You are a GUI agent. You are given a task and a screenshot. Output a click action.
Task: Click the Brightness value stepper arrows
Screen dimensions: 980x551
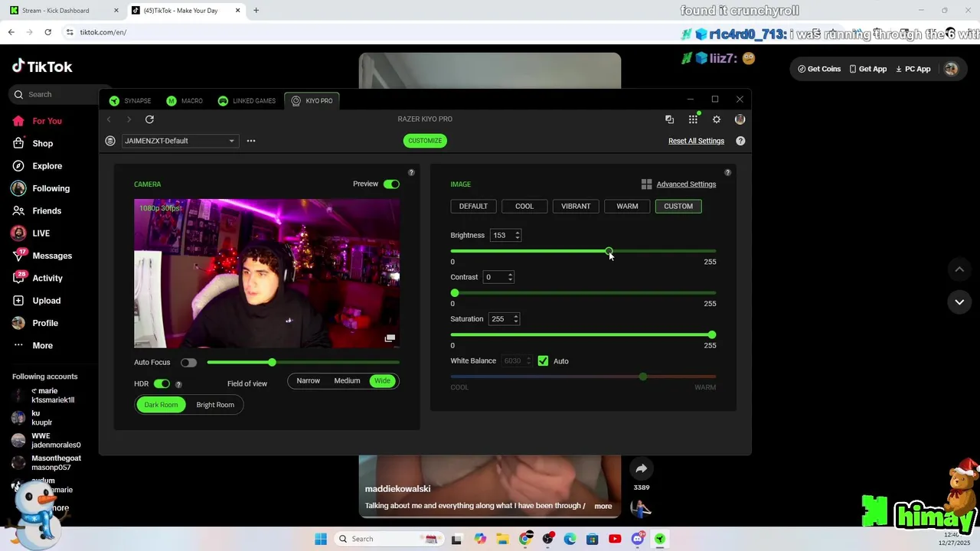tap(518, 236)
